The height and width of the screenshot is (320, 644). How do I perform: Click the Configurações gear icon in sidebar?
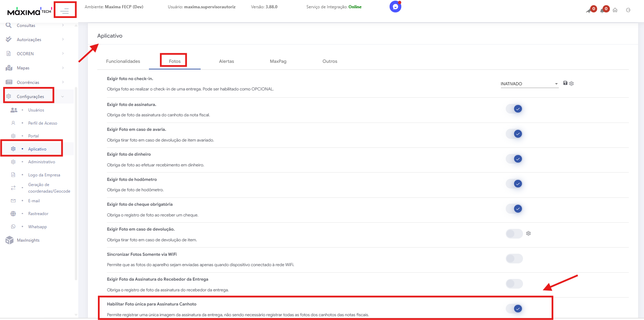click(9, 96)
